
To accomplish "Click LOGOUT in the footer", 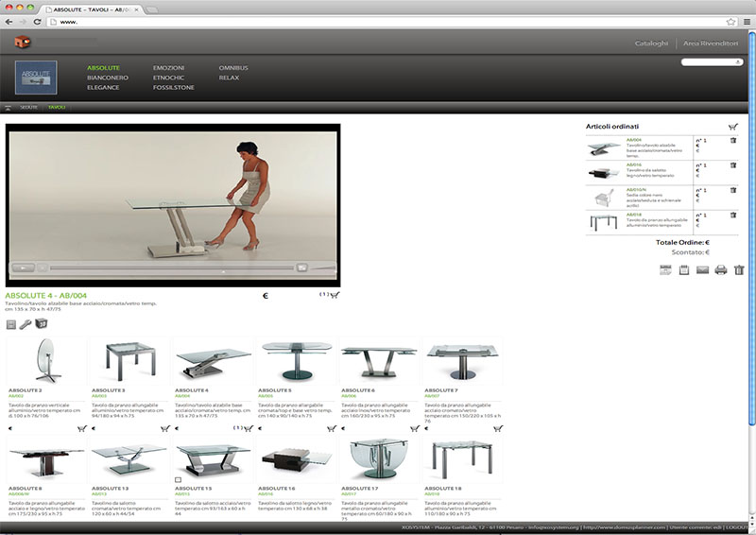I will (x=737, y=527).
